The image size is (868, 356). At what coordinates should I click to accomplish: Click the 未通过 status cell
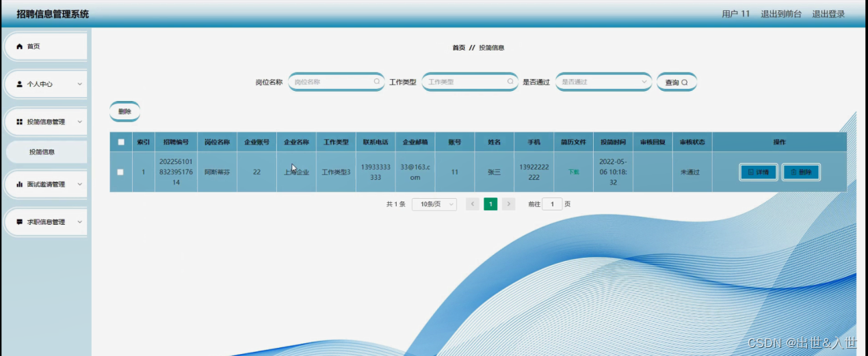point(692,172)
